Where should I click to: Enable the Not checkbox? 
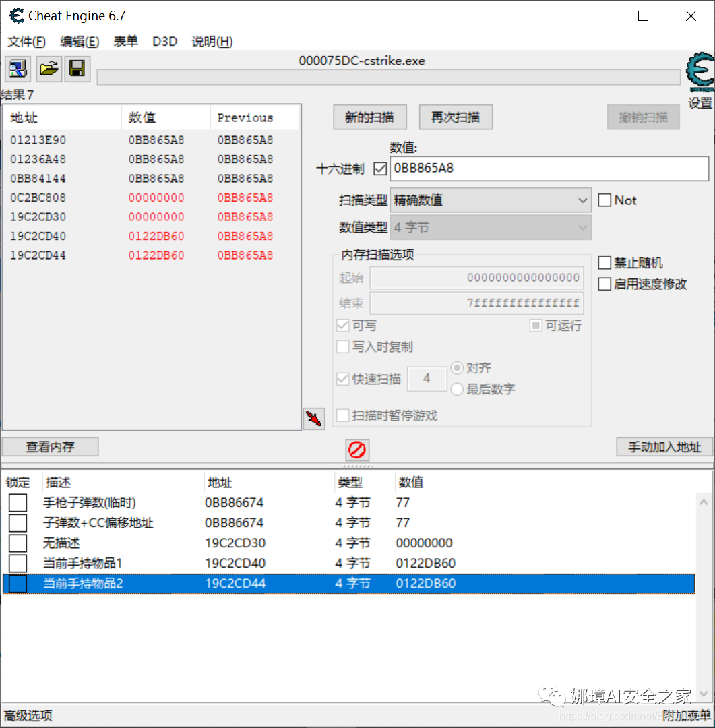[x=604, y=200]
